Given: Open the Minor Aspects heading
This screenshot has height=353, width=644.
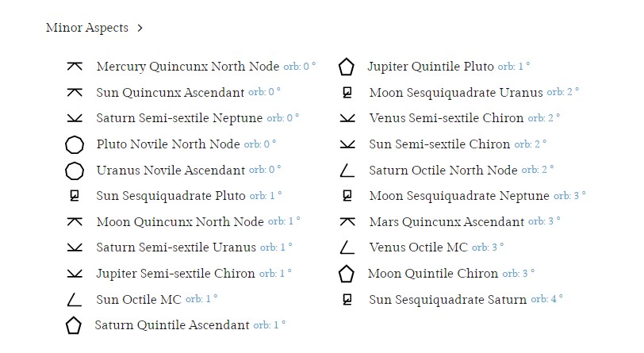Looking at the screenshot, I should click(x=87, y=28).
